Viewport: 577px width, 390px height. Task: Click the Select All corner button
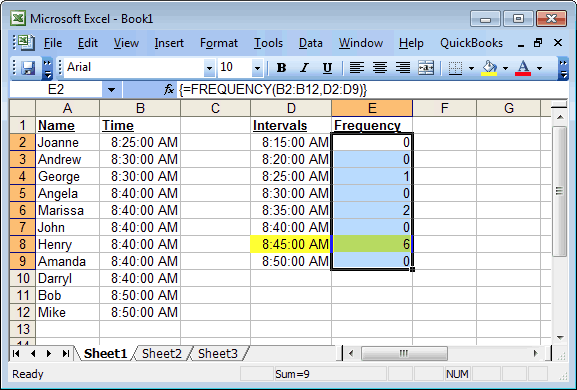click(x=22, y=108)
